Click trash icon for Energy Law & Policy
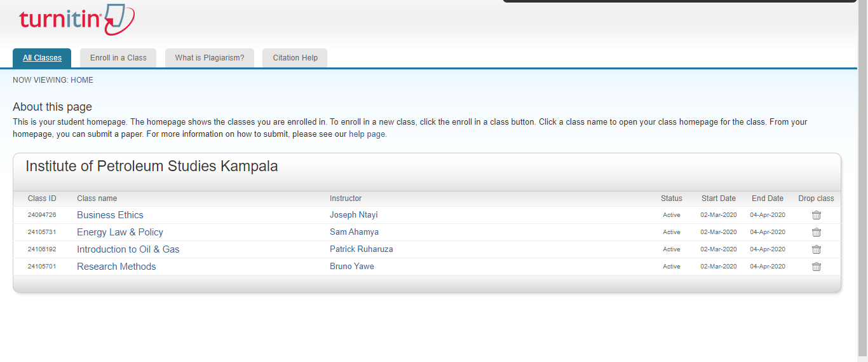The height and width of the screenshot is (362, 868). (817, 232)
